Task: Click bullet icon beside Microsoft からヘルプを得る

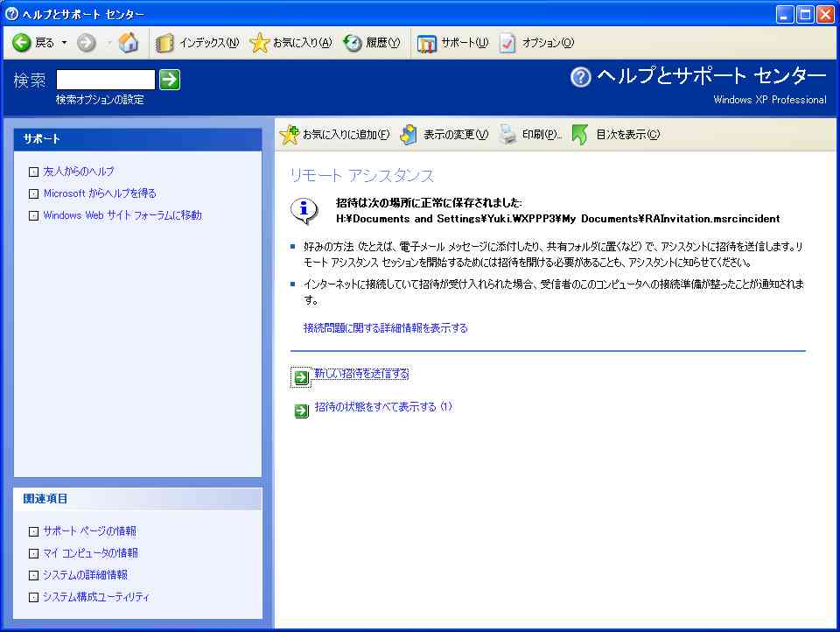Action: [x=34, y=194]
